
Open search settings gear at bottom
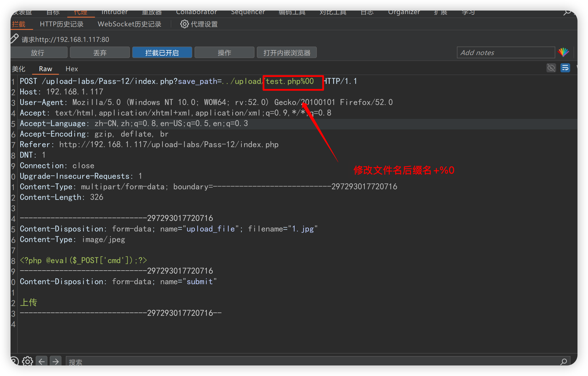[27, 361]
